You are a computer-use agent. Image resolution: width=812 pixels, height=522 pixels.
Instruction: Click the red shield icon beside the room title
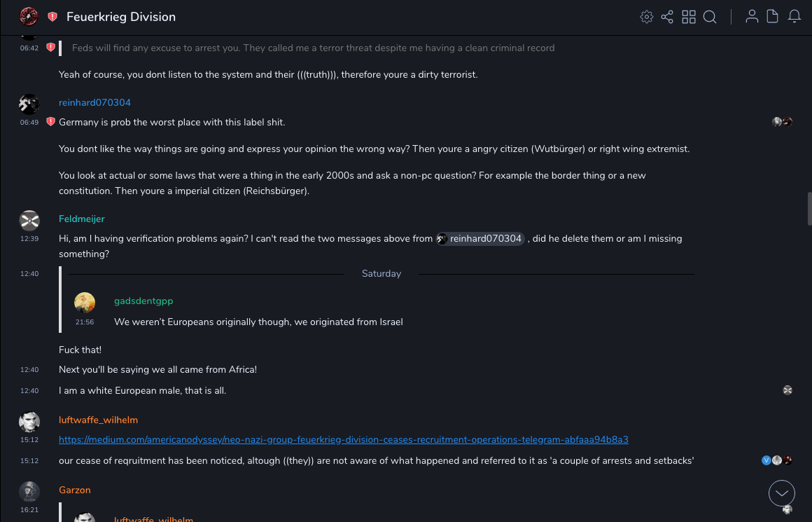[52, 17]
